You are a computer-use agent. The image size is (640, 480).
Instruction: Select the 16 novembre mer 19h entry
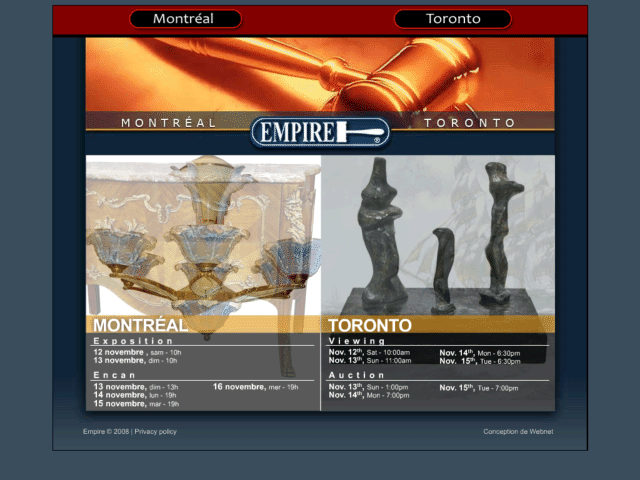(x=256, y=387)
